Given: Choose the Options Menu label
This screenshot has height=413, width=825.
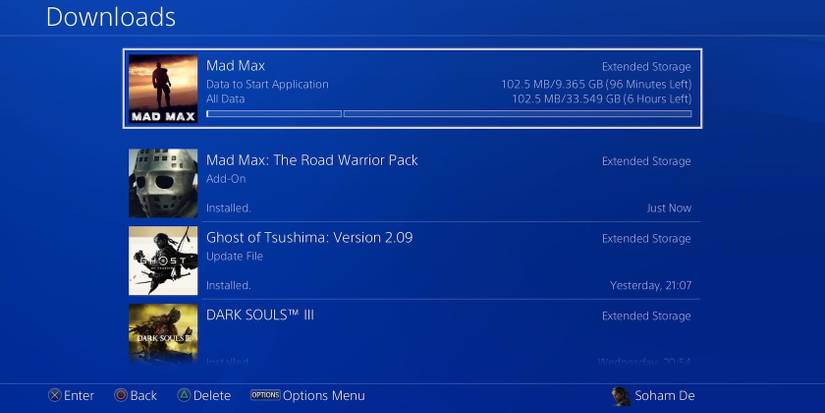Looking at the screenshot, I should pos(324,396).
